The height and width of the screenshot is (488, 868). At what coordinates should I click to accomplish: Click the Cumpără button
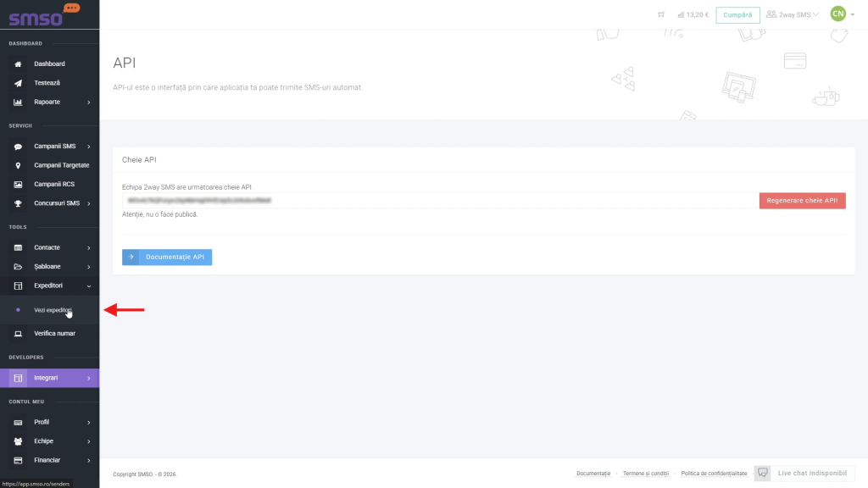[x=737, y=15]
